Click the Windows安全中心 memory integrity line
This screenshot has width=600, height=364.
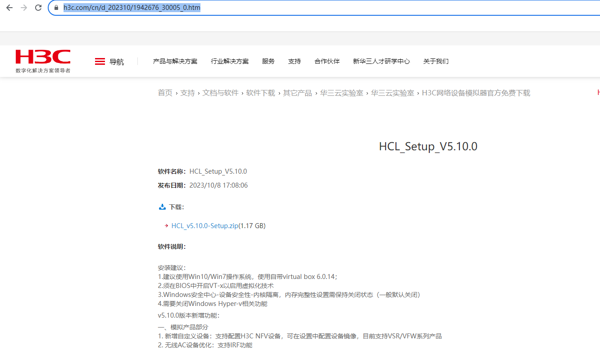coord(289,295)
